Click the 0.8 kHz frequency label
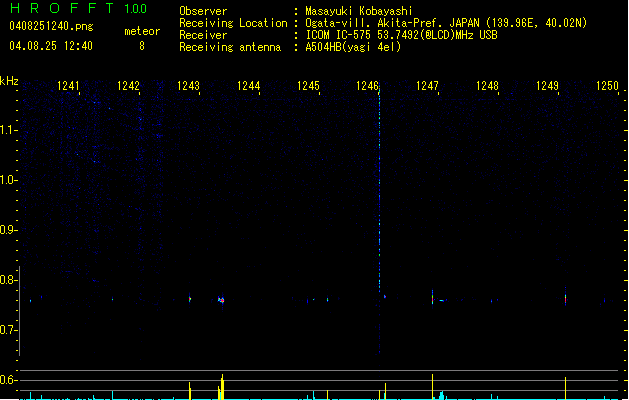The image size is (629, 400). (8, 280)
